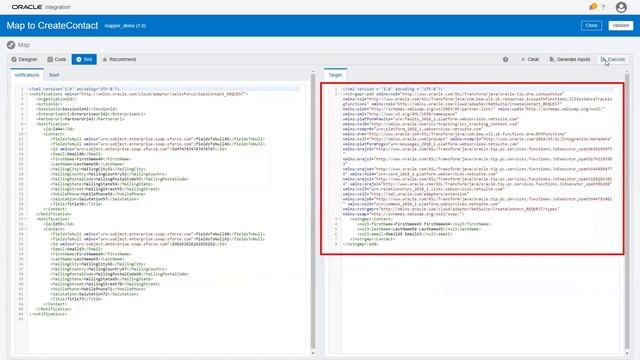Select the $self source tab
The width and height of the screenshot is (640, 360).
point(54,75)
